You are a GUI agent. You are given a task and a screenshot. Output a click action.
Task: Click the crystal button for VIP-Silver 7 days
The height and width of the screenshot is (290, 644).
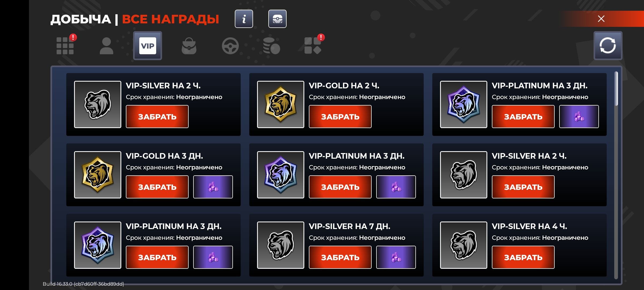pos(396,257)
